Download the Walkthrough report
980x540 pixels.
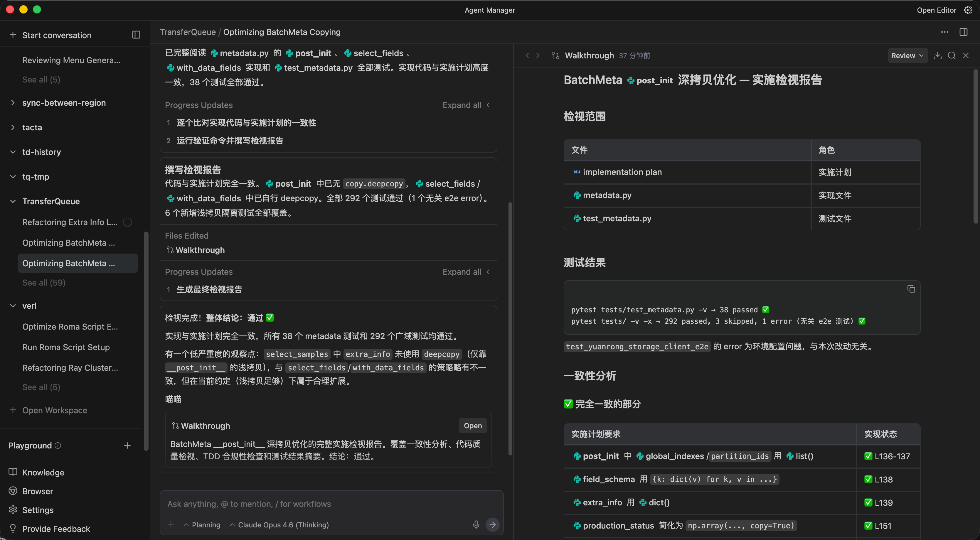click(x=938, y=55)
